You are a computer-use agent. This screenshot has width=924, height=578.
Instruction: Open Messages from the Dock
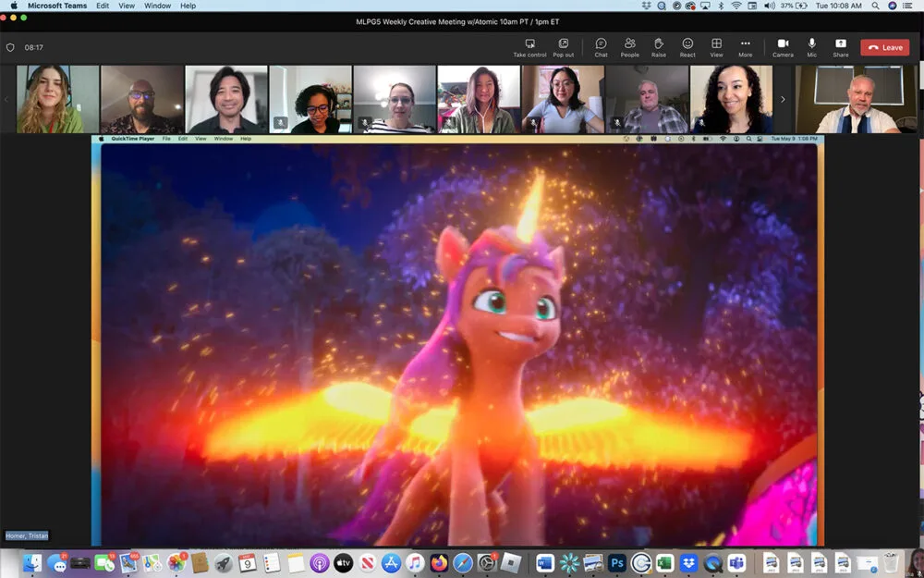pyautogui.click(x=56, y=563)
